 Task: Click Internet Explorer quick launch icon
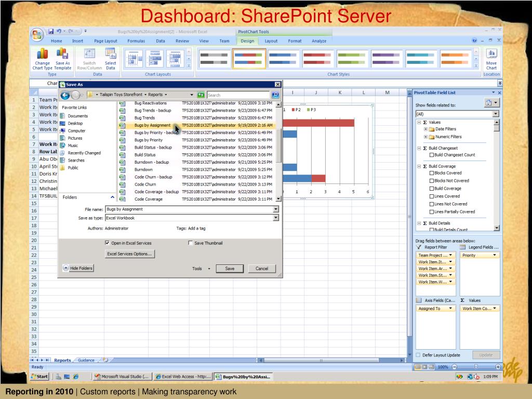click(x=76, y=377)
